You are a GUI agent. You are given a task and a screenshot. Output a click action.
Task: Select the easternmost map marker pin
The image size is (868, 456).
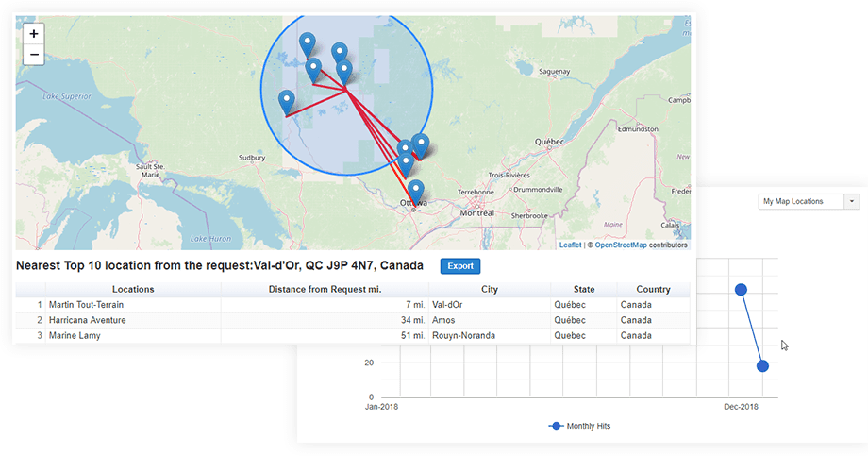click(421, 144)
